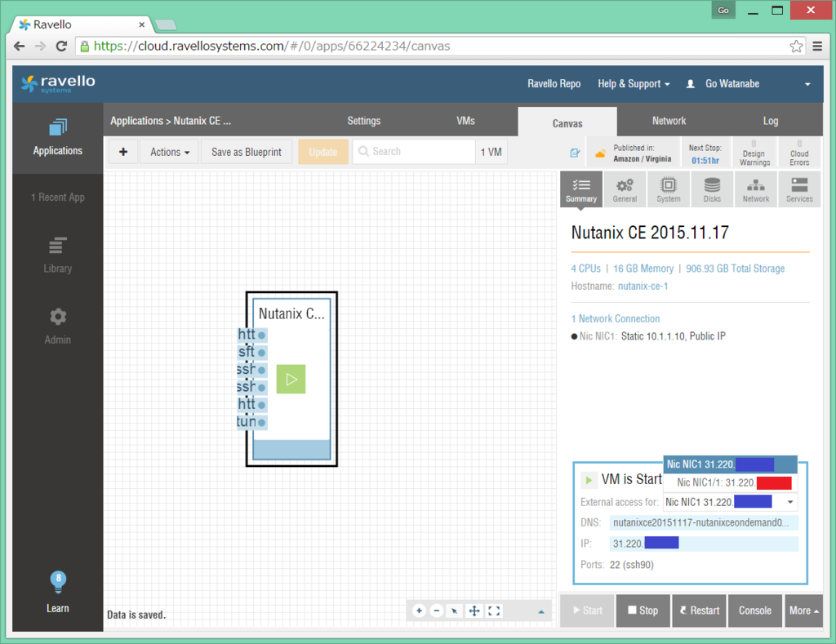The height and width of the screenshot is (644, 836).
Task: Switch to the Log tab
Action: 771,121
